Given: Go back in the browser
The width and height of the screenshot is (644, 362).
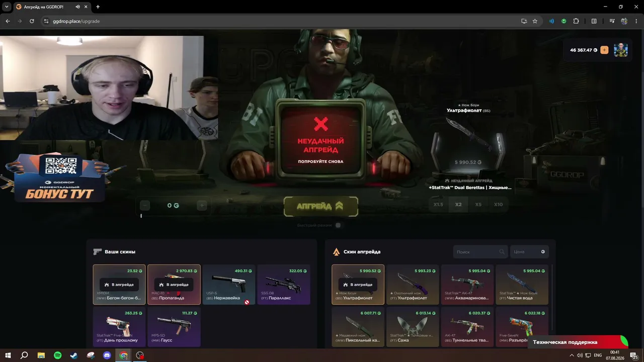Looking at the screenshot, I should (8, 21).
